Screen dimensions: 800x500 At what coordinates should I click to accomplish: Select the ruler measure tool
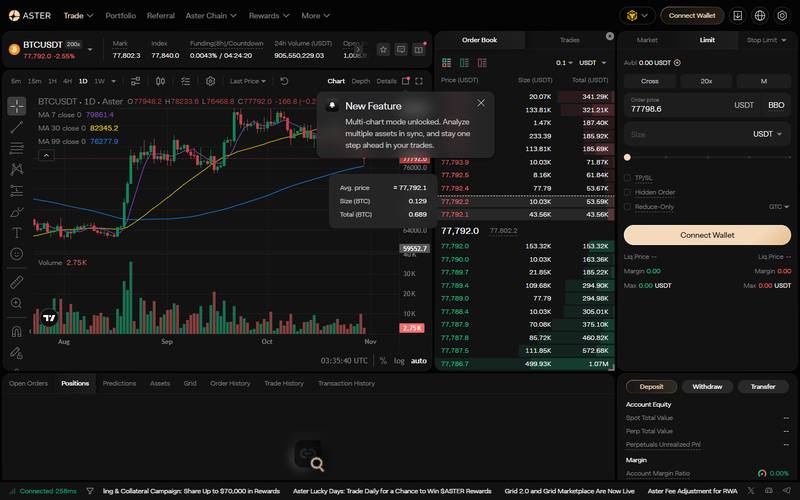17,282
